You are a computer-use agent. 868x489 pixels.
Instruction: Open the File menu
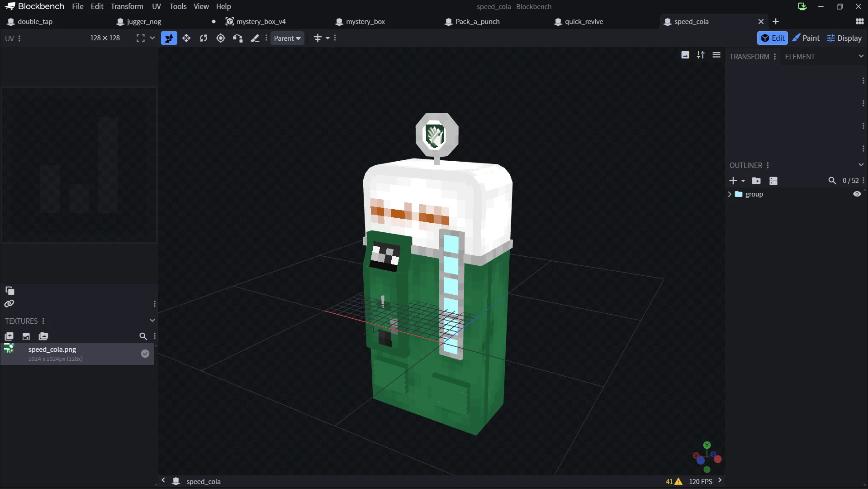click(78, 6)
